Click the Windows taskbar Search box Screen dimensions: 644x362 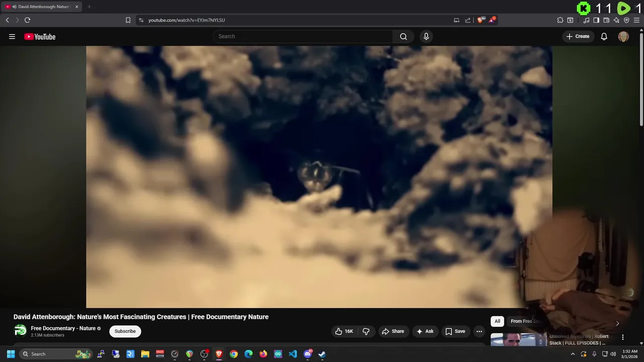pyautogui.click(x=56, y=354)
